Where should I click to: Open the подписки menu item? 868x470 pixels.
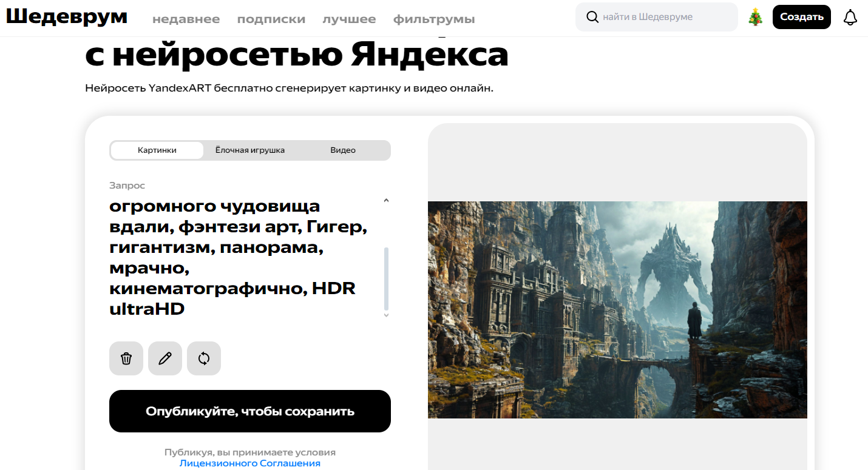pos(271,19)
